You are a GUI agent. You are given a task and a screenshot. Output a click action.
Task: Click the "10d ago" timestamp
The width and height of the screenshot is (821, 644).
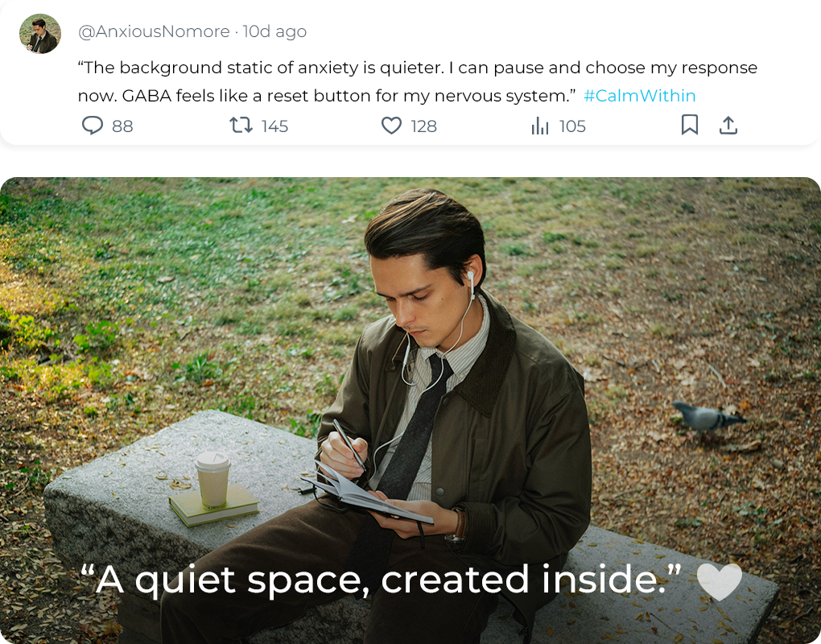tap(274, 31)
